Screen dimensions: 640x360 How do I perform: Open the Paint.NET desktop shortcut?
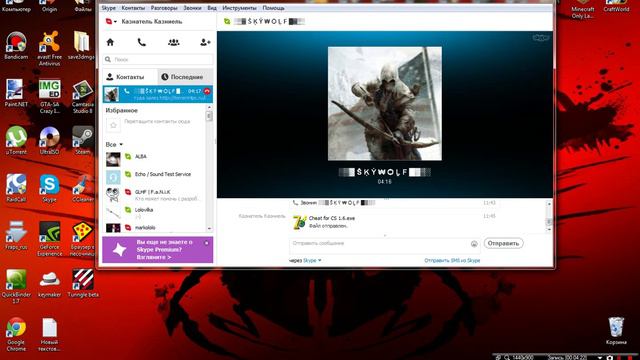16,93
